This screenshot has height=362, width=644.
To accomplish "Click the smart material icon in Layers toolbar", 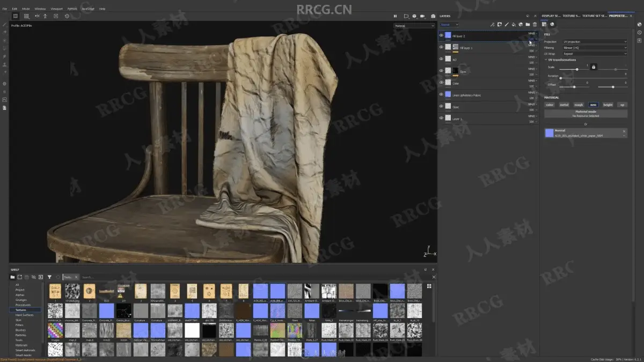I will [521, 25].
